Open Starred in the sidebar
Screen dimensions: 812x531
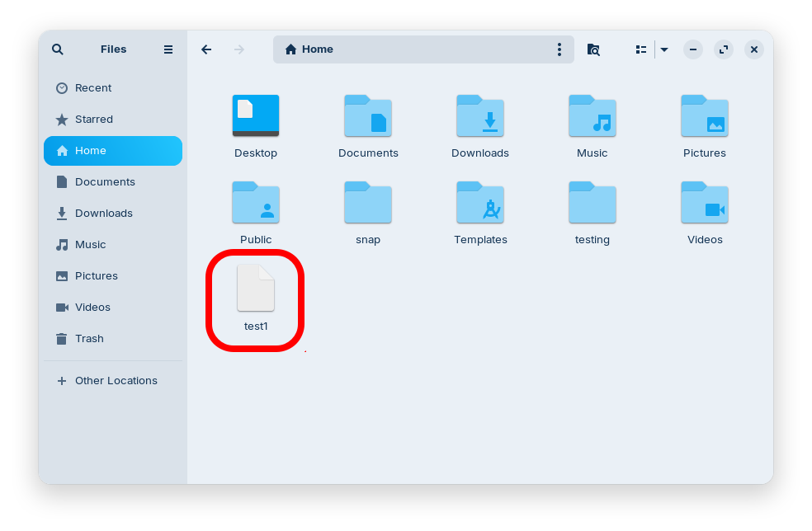pyautogui.click(x=113, y=119)
